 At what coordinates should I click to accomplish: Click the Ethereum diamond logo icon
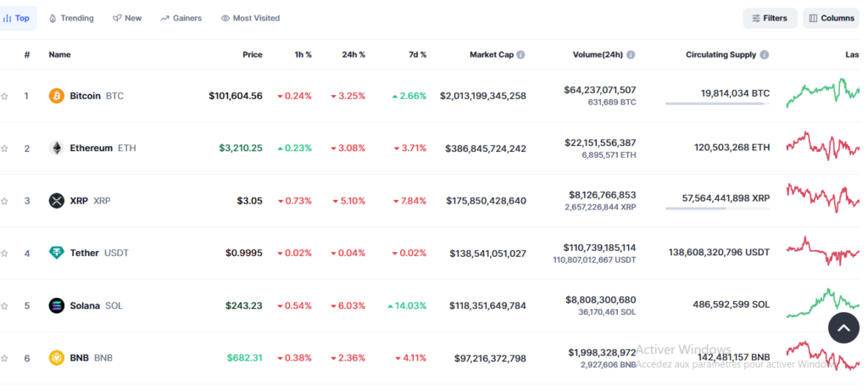(x=57, y=148)
